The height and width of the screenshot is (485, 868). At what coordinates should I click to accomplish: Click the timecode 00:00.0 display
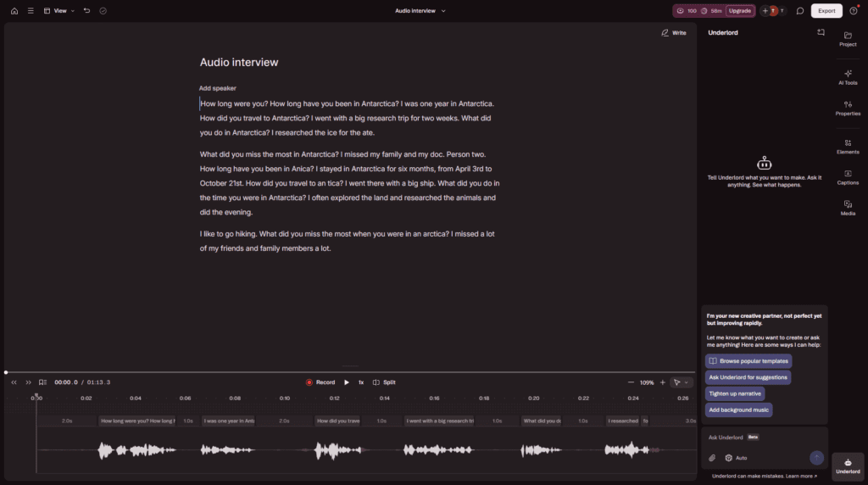click(x=66, y=382)
